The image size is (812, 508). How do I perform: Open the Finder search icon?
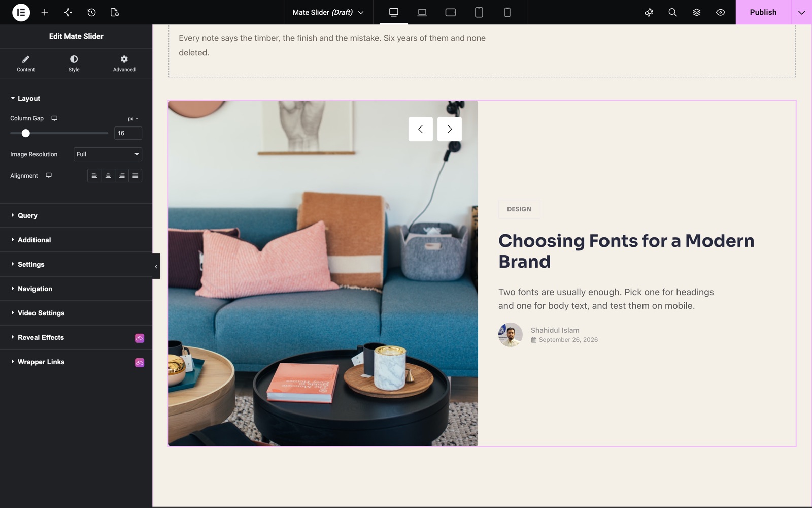tap(672, 12)
